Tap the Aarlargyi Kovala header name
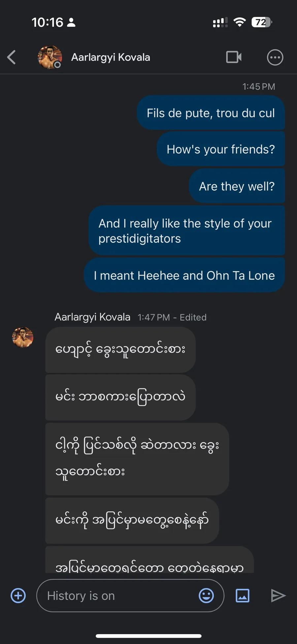This screenshot has width=297, height=644. (111, 57)
